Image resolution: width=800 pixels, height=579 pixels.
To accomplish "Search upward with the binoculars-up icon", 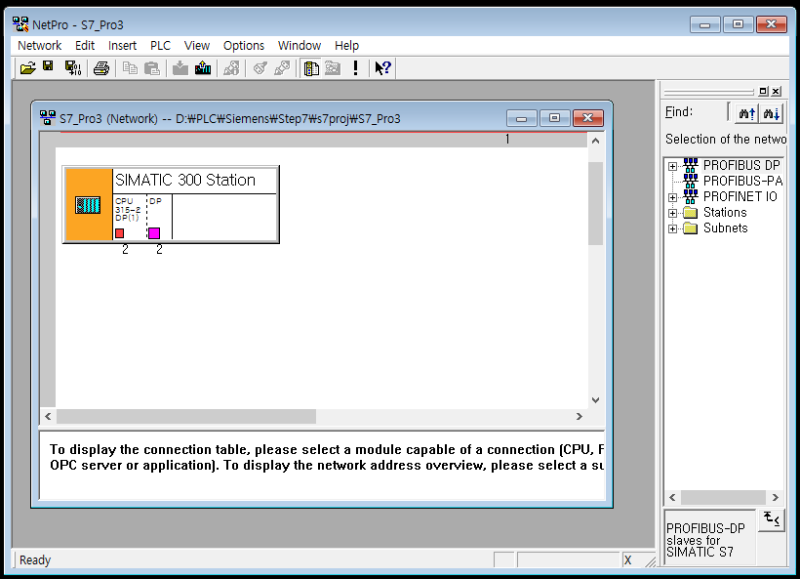I will coord(746,113).
